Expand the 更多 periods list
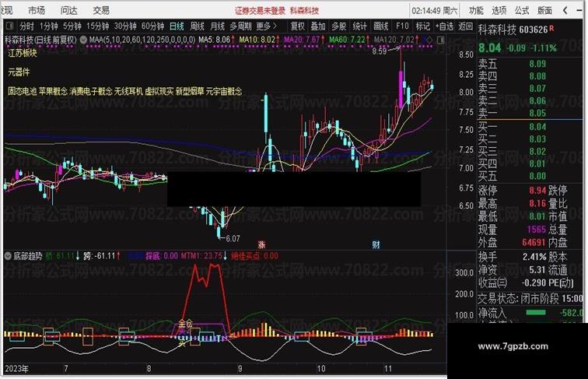Image resolution: width=588 pixels, height=379 pixels. pyautogui.click(x=266, y=26)
